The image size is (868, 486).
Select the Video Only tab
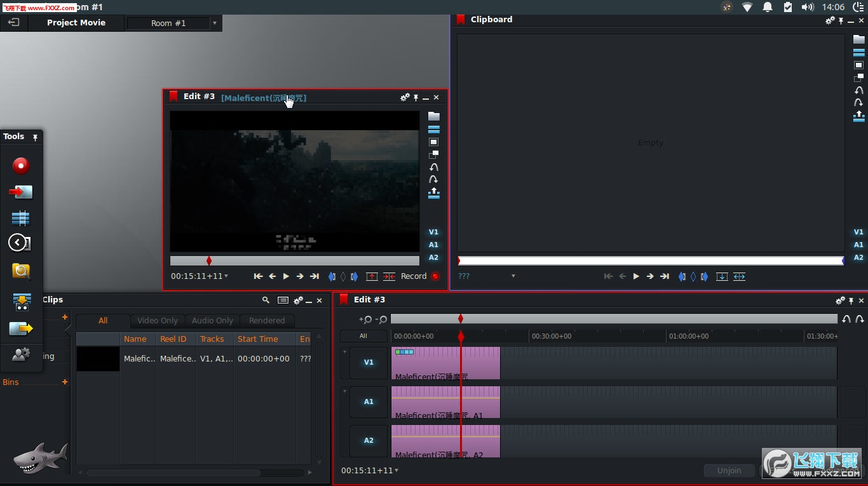(x=158, y=321)
